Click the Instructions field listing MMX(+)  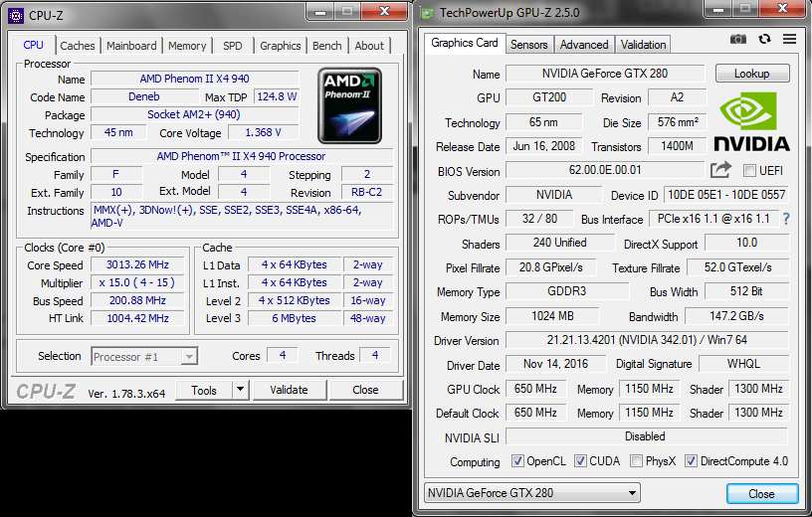click(242, 217)
